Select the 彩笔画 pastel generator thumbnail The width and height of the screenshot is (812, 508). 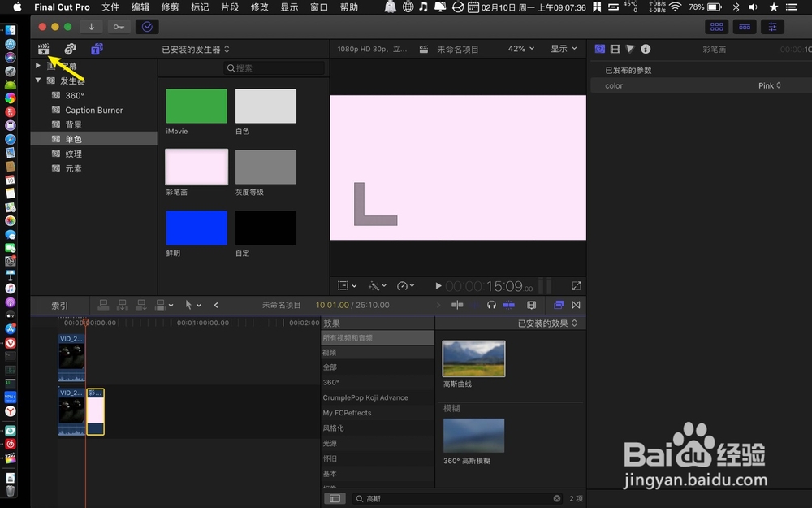(197, 167)
